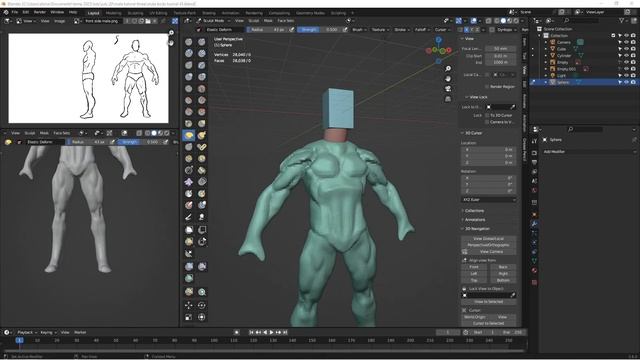Select the Scrape brush

(189, 111)
